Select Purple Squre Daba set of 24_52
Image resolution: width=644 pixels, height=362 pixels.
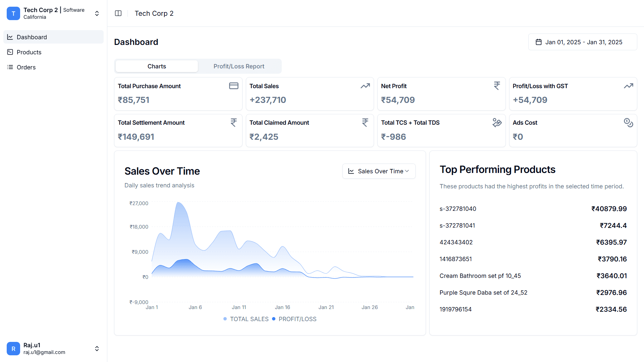click(484, 293)
